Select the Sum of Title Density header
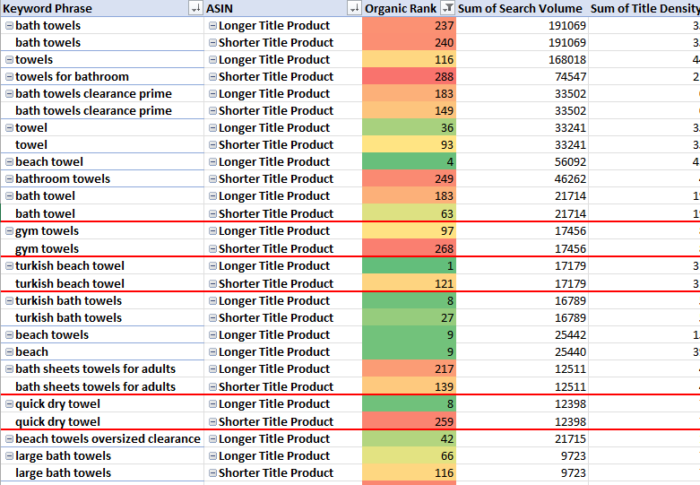700x485 pixels. click(x=645, y=8)
